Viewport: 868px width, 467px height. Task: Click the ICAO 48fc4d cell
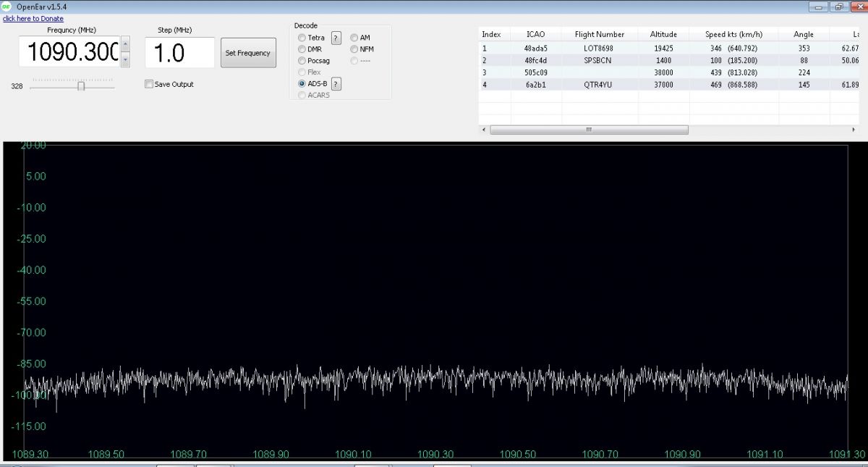point(536,60)
